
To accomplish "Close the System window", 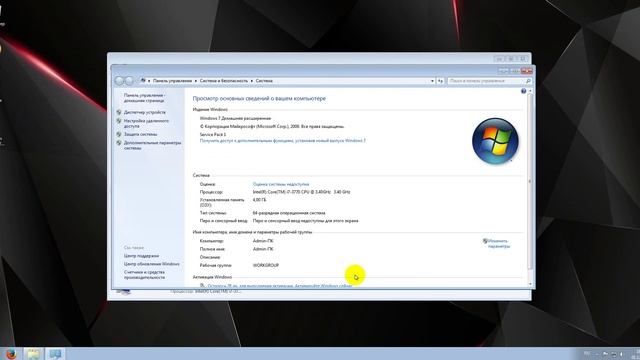I will pos(527,71).
